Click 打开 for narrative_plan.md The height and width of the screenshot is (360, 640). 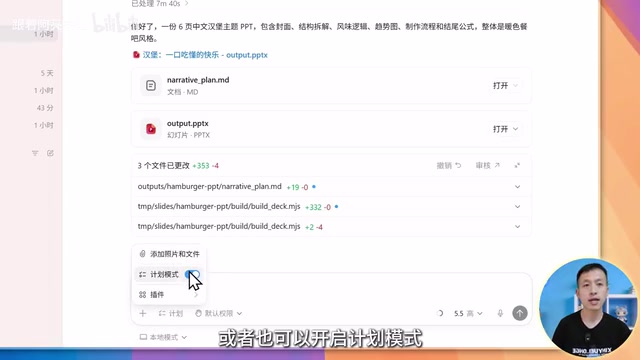[x=500, y=86]
